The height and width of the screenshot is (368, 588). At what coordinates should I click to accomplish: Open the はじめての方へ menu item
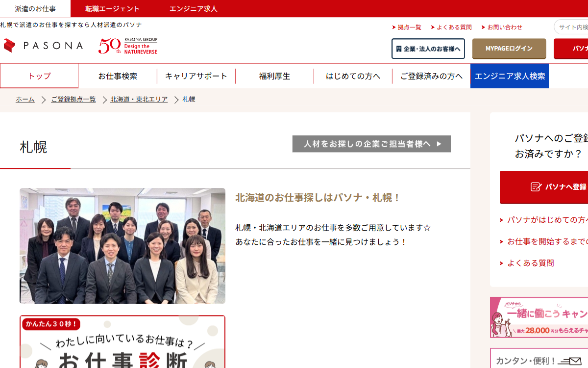pos(353,76)
